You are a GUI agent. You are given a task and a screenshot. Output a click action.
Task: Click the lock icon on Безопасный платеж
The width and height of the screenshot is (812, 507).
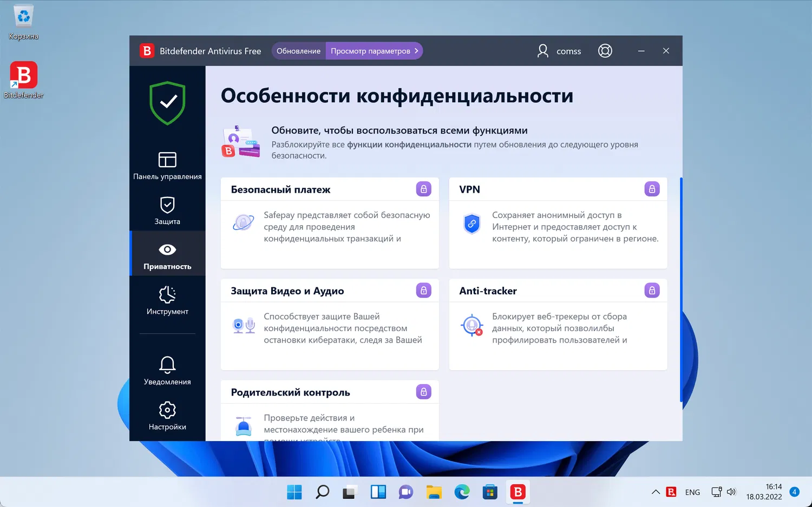tap(424, 189)
